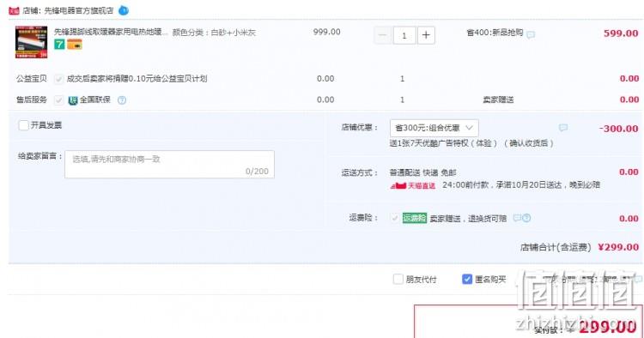Click the help icon next to 运费险 description
644x338 pixels.
[x=526, y=218]
